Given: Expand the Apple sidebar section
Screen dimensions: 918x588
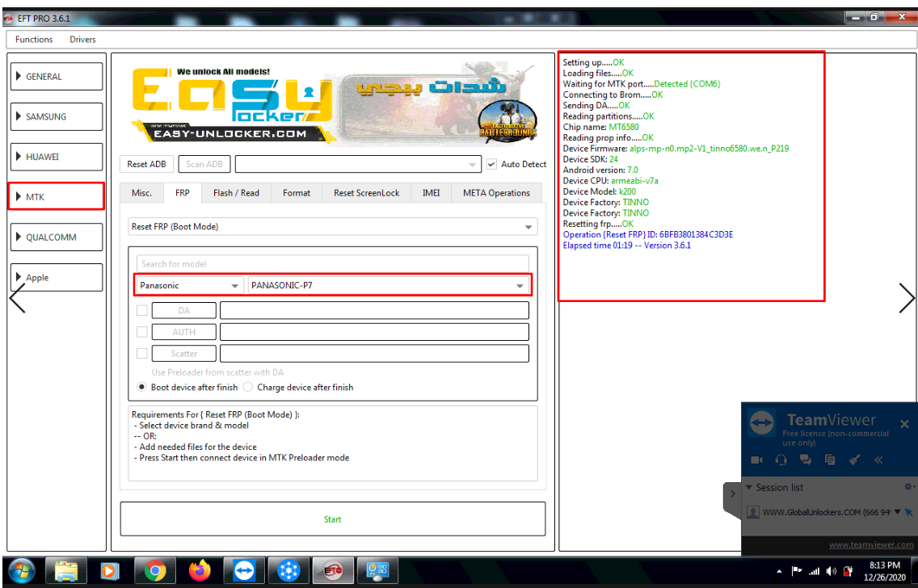Looking at the screenshot, I should pyautogui.click(x=57, y=277).
